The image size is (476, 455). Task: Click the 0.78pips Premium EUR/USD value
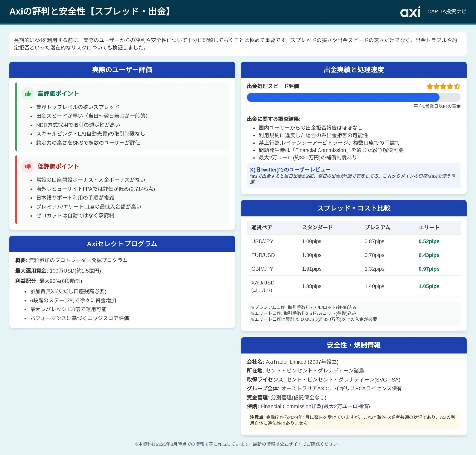(374, 255)
